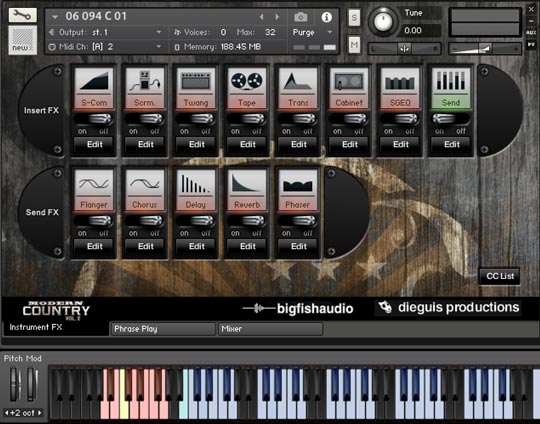Toggle the Send on/off switch

(451, 119)
